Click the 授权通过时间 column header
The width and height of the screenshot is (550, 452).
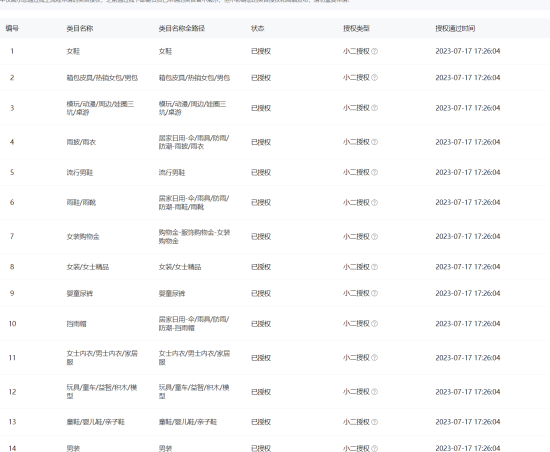(455, 28)
